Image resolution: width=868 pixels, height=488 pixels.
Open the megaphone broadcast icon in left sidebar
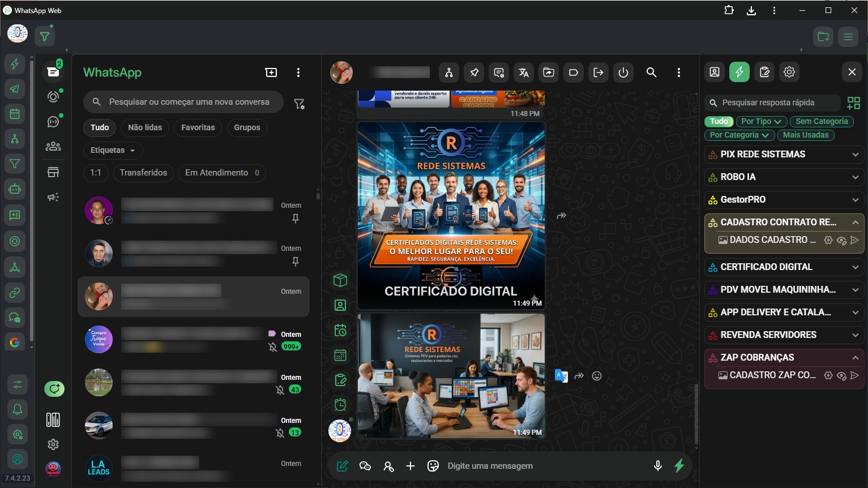point(53,196)
